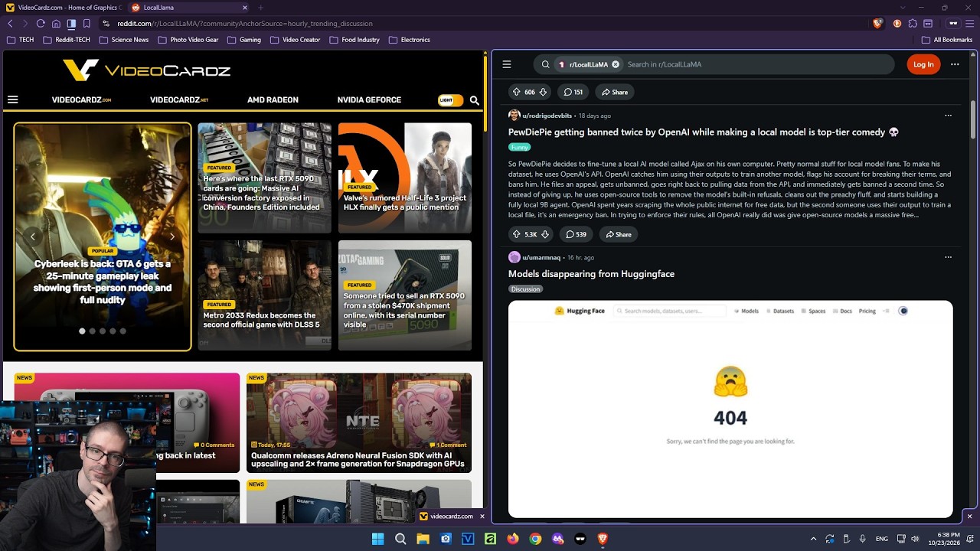This screenshot has width=980, height=551.
Task: Click the taskbar volume speaker icon
Action: click(x=914, y=539)
